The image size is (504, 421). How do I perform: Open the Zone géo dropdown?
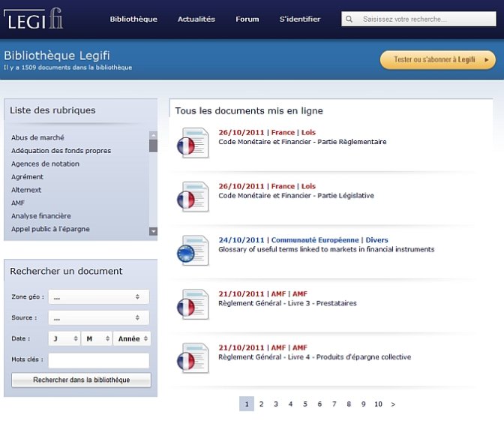(99, 297)
